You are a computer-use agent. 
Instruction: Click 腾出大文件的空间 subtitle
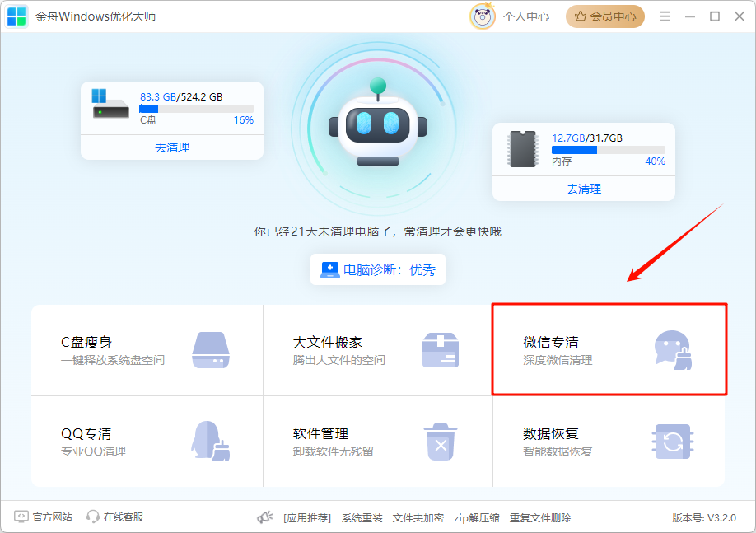point(339,360)
